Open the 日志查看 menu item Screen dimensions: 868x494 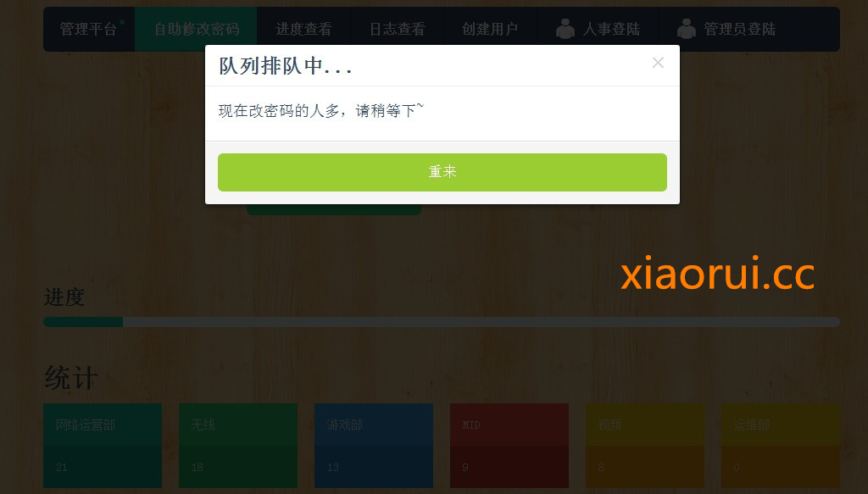[x=397, y=29]
